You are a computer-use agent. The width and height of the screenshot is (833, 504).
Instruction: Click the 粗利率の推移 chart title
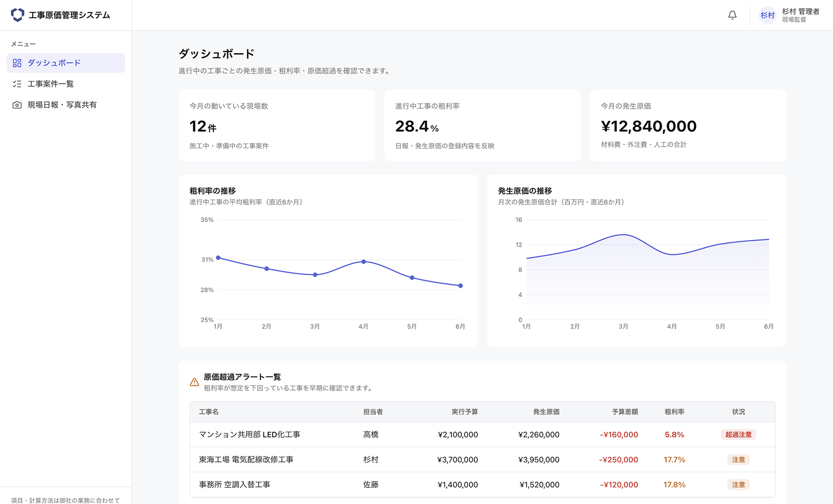tap(212, 191)
